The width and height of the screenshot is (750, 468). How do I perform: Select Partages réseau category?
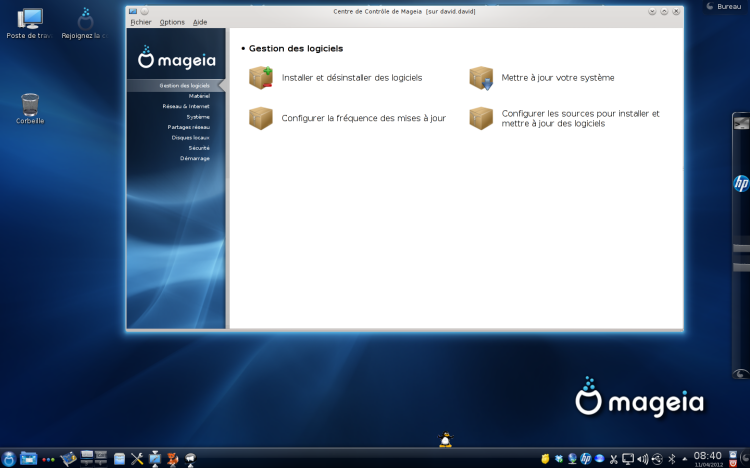click(188, 127)
